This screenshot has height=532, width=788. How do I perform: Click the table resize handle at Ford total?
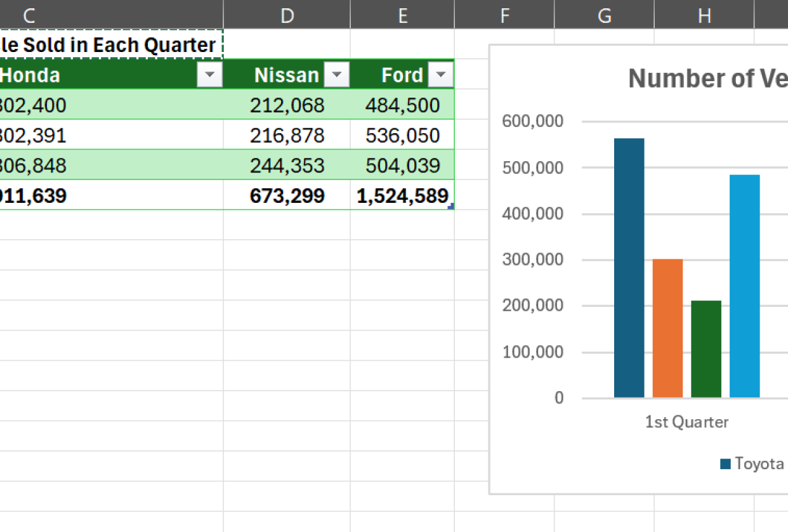pos(452,207)
